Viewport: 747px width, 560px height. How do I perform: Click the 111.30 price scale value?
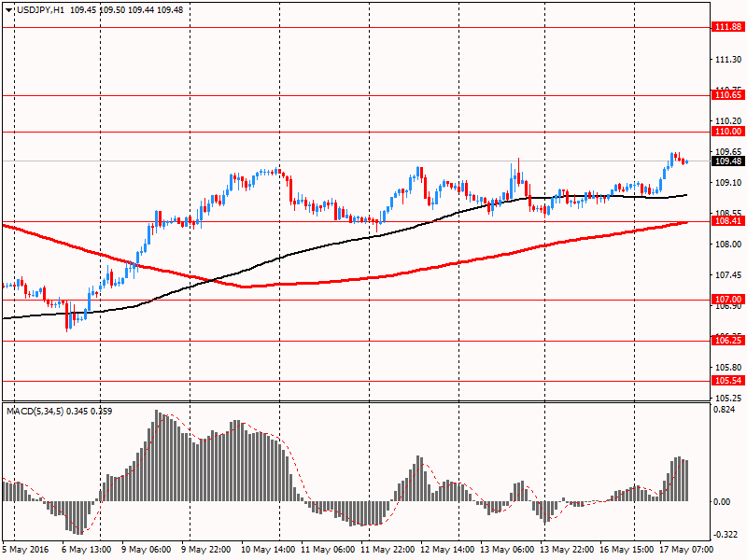[x=728, y=60]
